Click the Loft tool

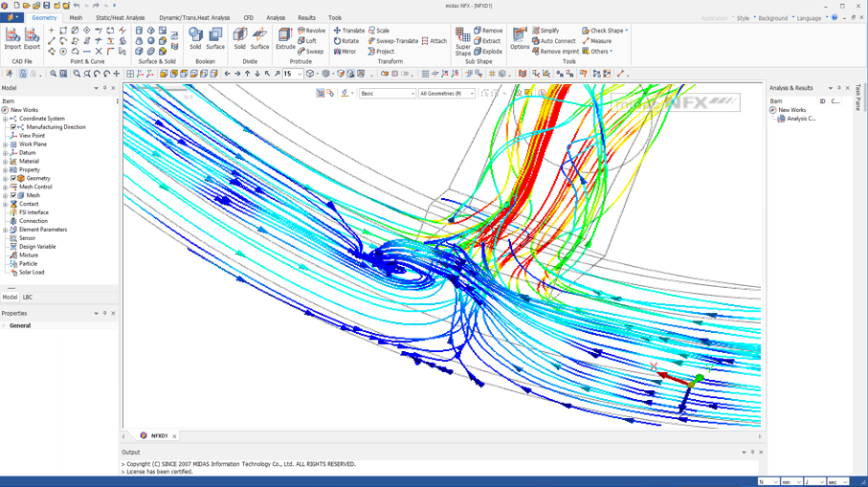click(307, 41)
